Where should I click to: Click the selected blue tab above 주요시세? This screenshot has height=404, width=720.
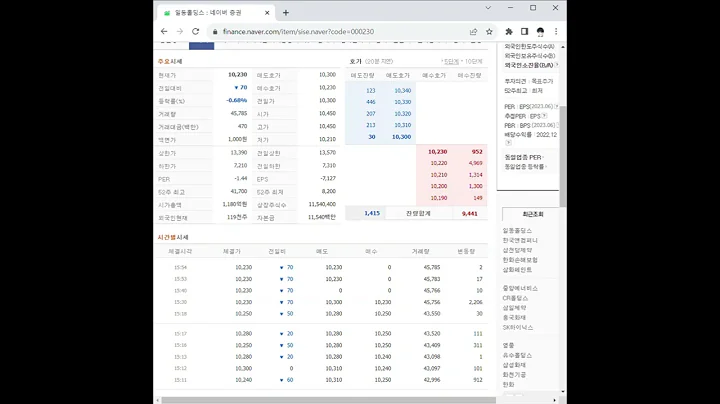pos(202,45)
